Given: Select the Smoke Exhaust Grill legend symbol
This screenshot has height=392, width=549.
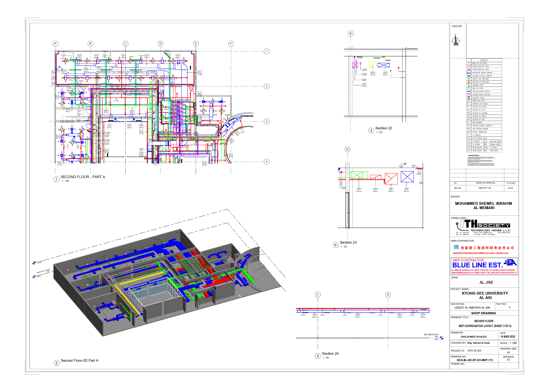Looking at the screenshot, I should [469, 66].
